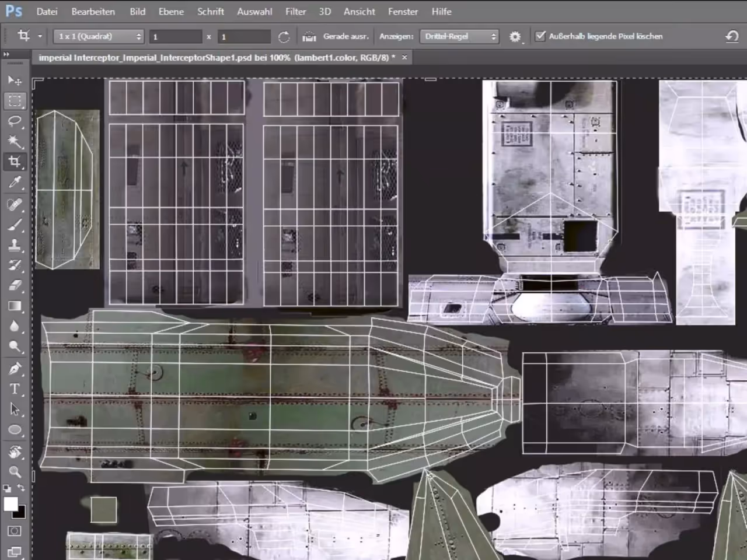The height and width of the screenshot is (560, 747).
Task: Swap foreground and background colors
Action: (x=22, y=488)
